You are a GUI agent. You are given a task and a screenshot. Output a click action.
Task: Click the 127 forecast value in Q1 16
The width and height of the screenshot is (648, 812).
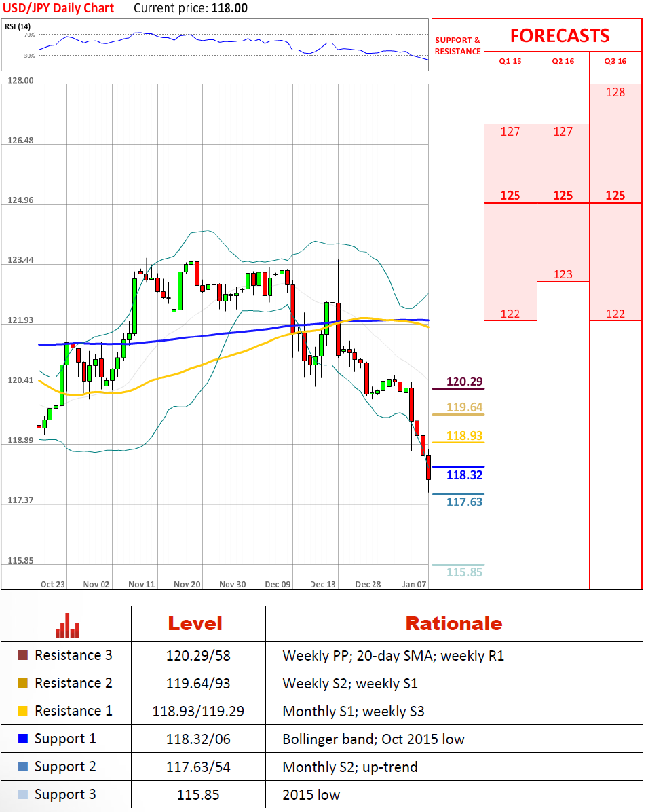pyautogui.click(x=510, y=132)
